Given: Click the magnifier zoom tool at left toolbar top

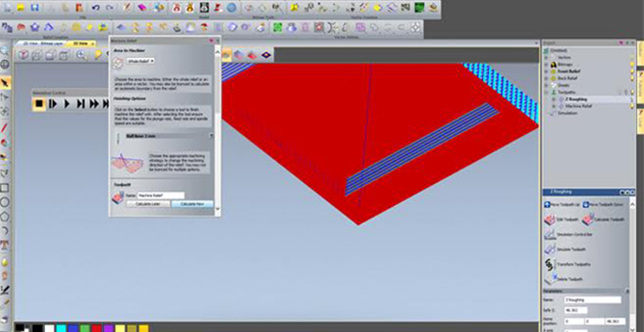Looking at the screenshot, I should click(4, 51).
